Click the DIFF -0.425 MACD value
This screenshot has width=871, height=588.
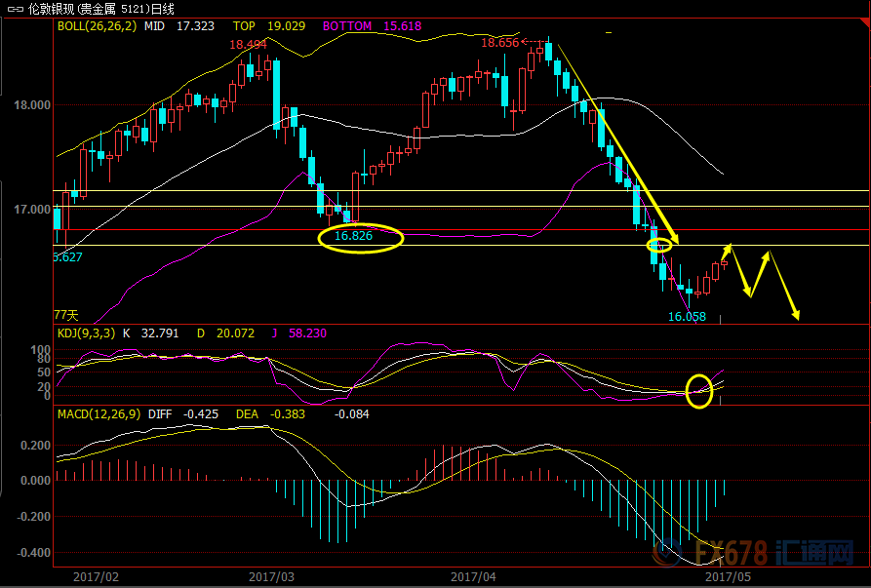(x=187, y=413)
